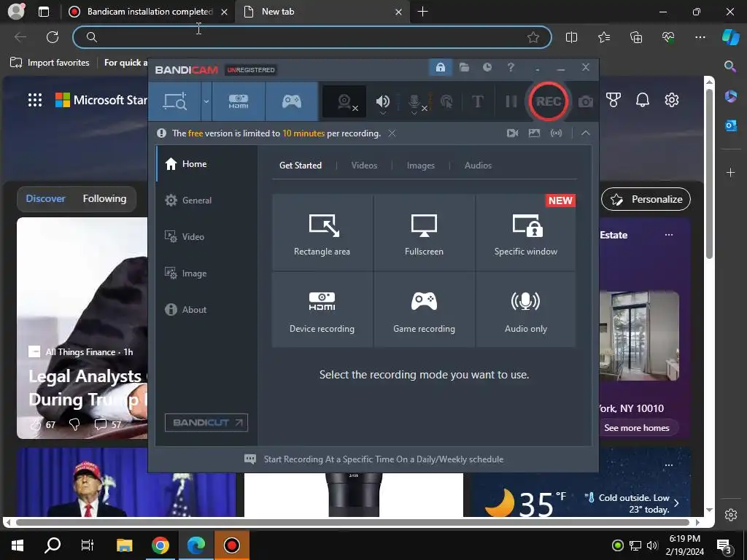The height and width of the screenshot is (560, 747).
Task: Open output folder icon in Bandicam title bar
Action: click(x=464, y=68)
